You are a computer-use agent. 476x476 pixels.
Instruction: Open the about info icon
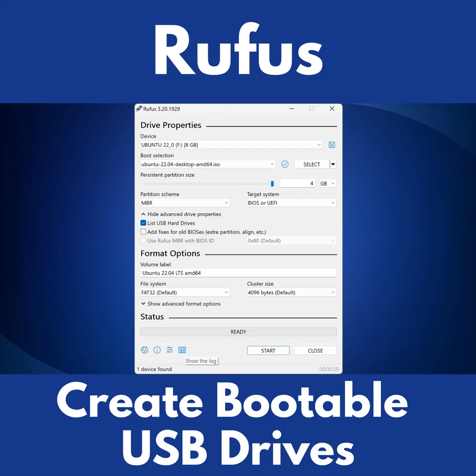coord(157,350)
